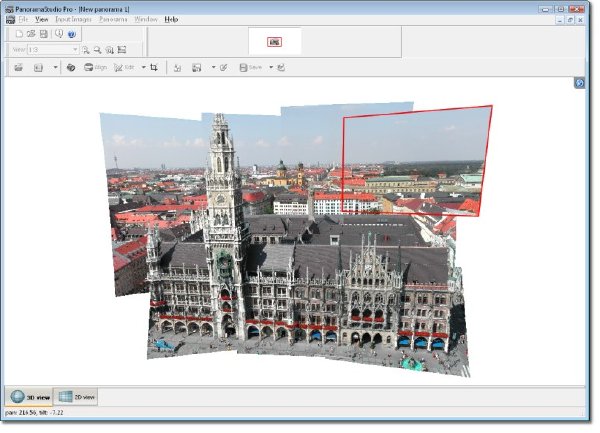Click the navigator thumbnail preview
The height and width of the screenshot is (433, 600).
pos(274,42)
